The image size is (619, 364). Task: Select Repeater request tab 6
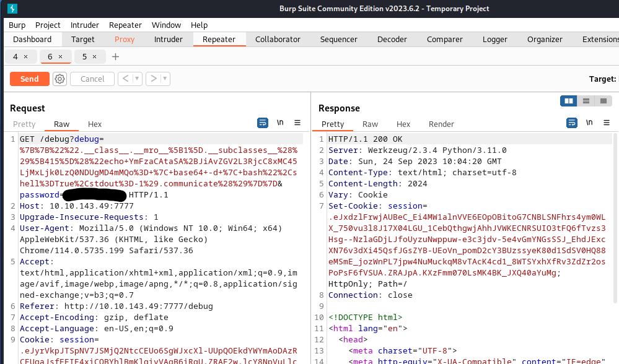tap(50, 57)
